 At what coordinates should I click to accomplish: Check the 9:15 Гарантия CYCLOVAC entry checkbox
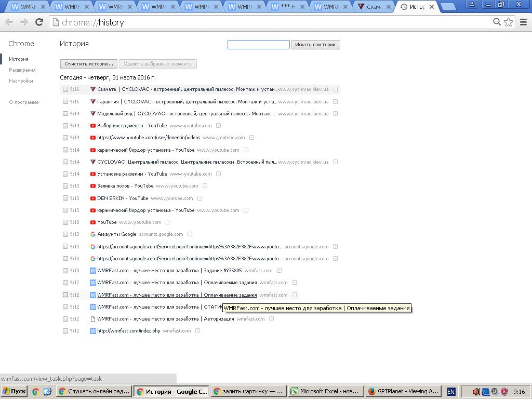(65, 101)
